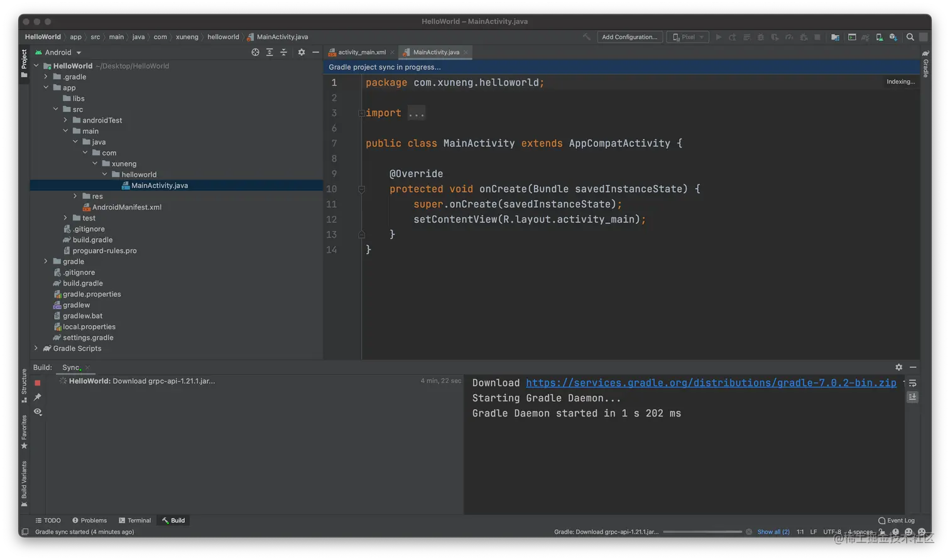Open the Terminal tool window tab
950x560 pixels.
pos(134,520)
